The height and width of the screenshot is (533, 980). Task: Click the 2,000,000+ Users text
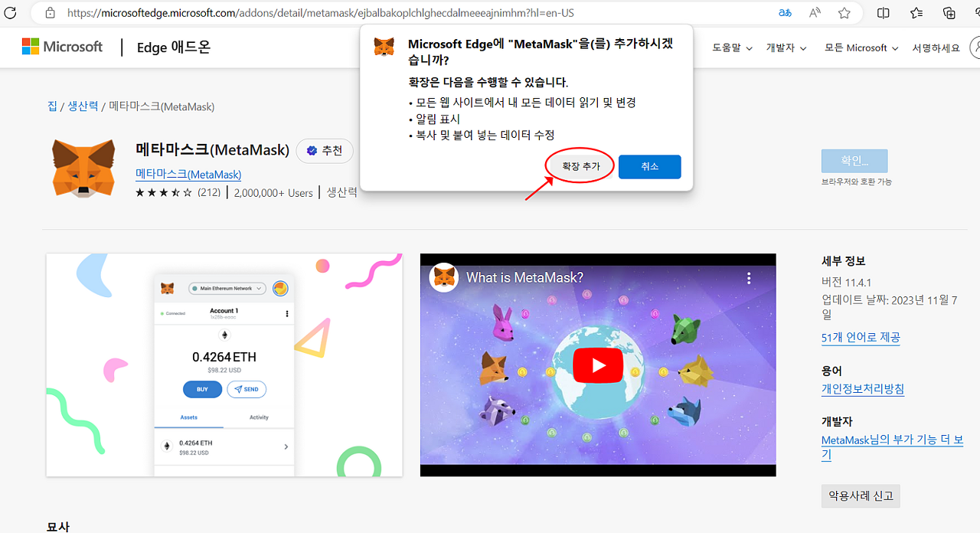[273, 193]
